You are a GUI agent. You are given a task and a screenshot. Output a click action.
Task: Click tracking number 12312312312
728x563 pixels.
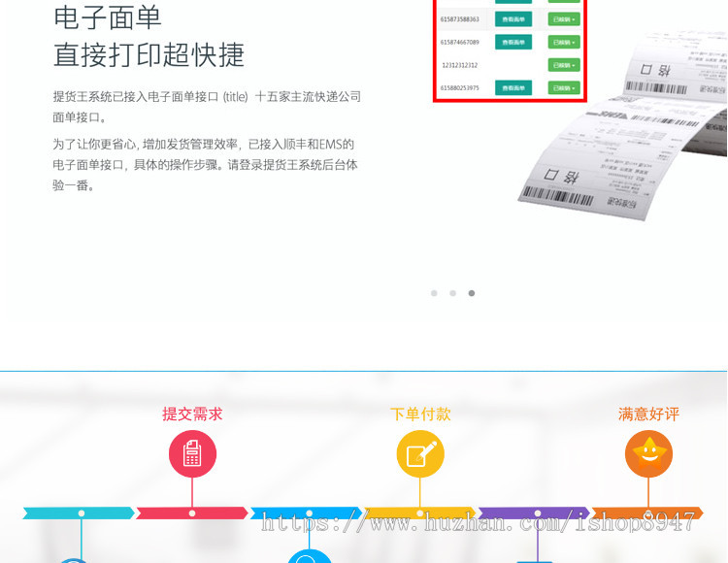click(x=460, y=65)
